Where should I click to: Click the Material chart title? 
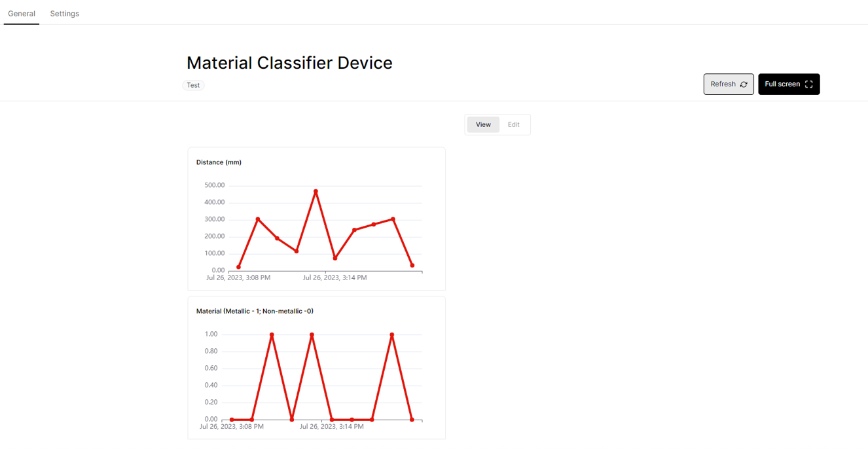coord(255,312)
